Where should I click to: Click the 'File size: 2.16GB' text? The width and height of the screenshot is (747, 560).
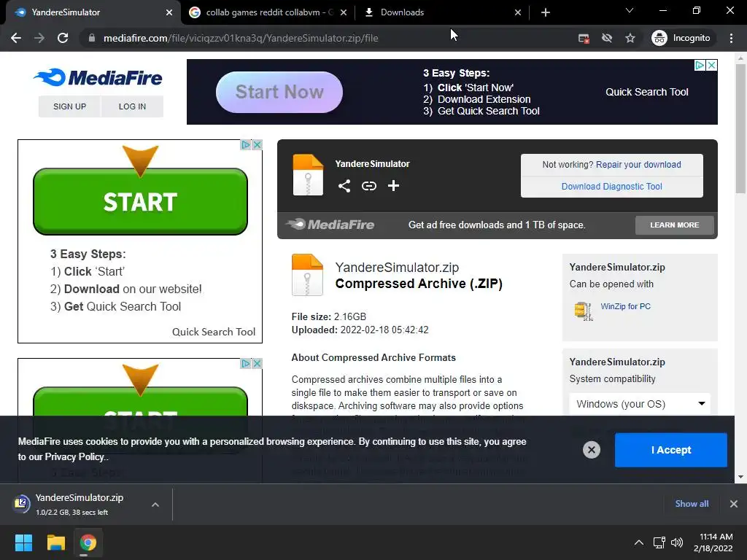(x=329, y=316)
